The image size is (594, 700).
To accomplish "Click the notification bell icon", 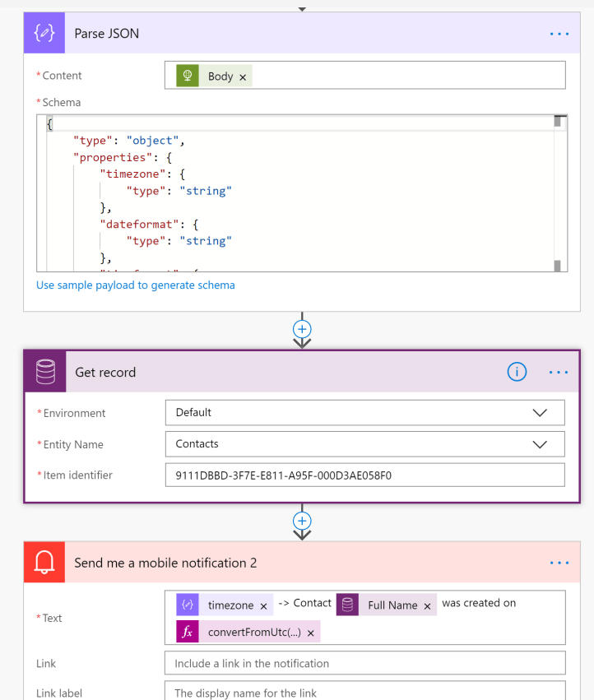I will [44, 563].
